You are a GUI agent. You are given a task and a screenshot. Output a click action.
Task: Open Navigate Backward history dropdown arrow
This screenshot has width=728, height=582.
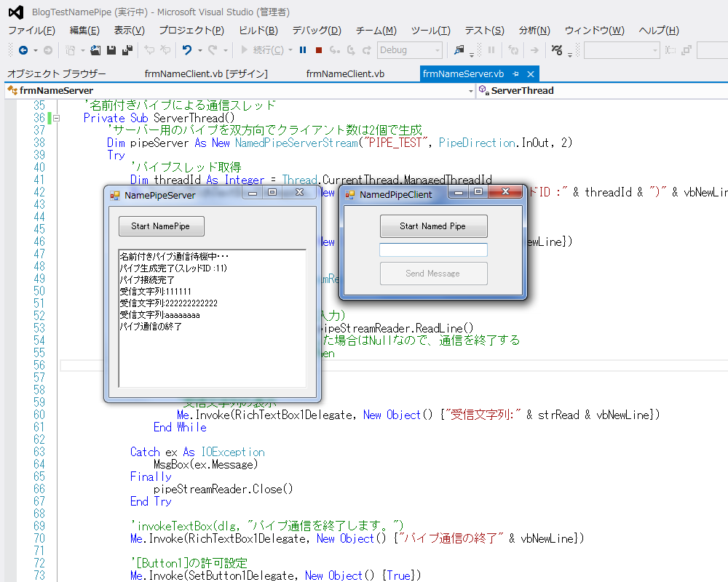(x=35, y=50)
